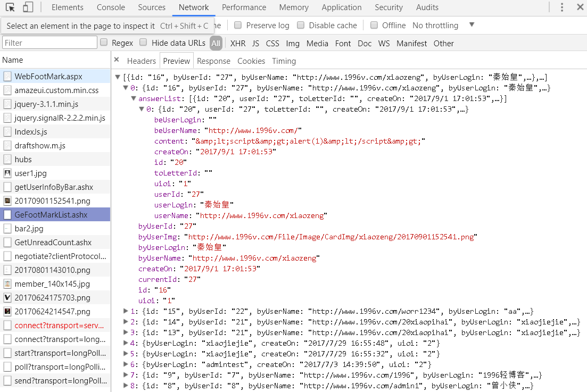
Task: Collapse the answerList tree node
Action: (x=134, y=98)
